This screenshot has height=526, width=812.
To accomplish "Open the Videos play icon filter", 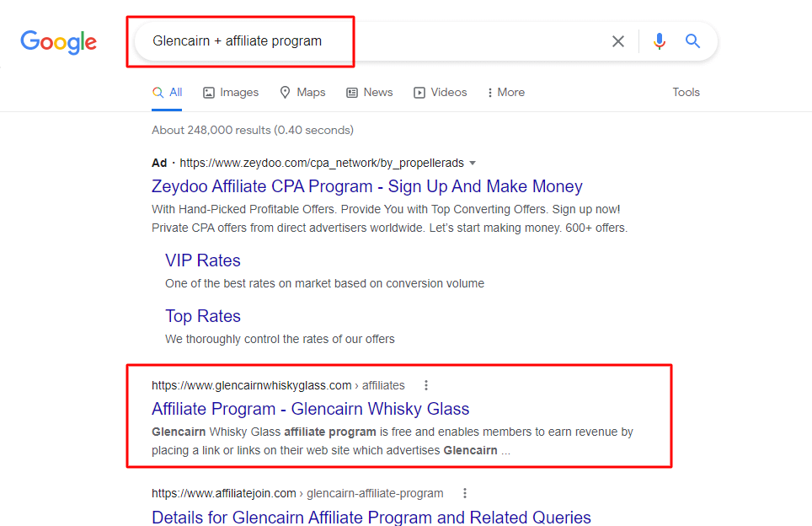I will pos(419,92).
